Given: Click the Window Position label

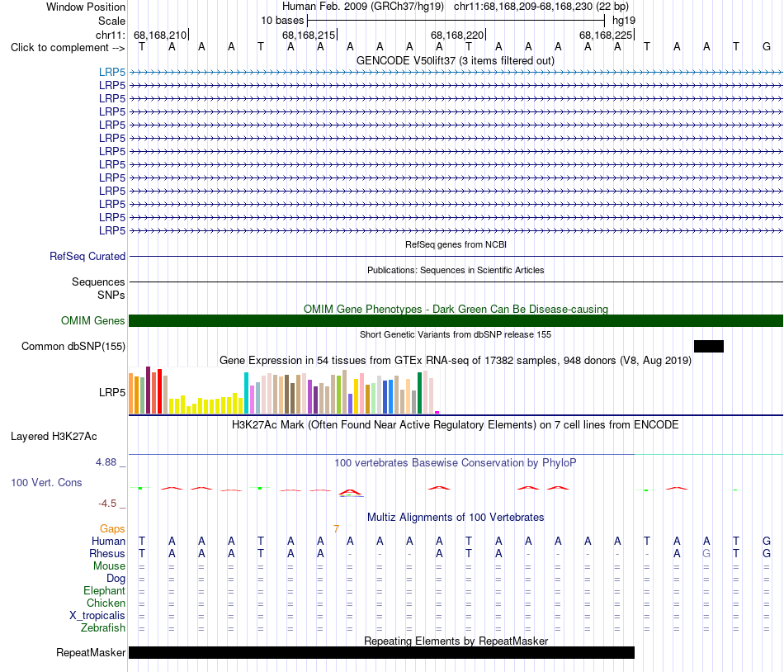Looking at the screenshot, I should (x=86, y=7).
